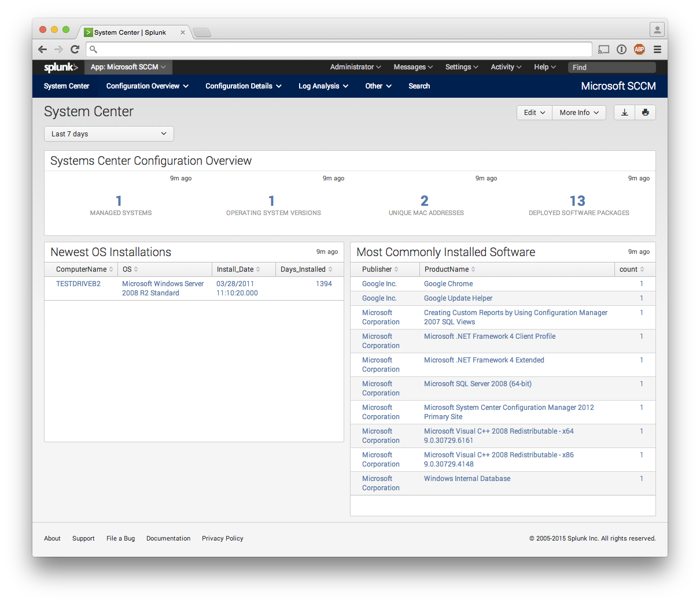Open the About footer link
Screen dimensions: 700x603
pos(52,538)
